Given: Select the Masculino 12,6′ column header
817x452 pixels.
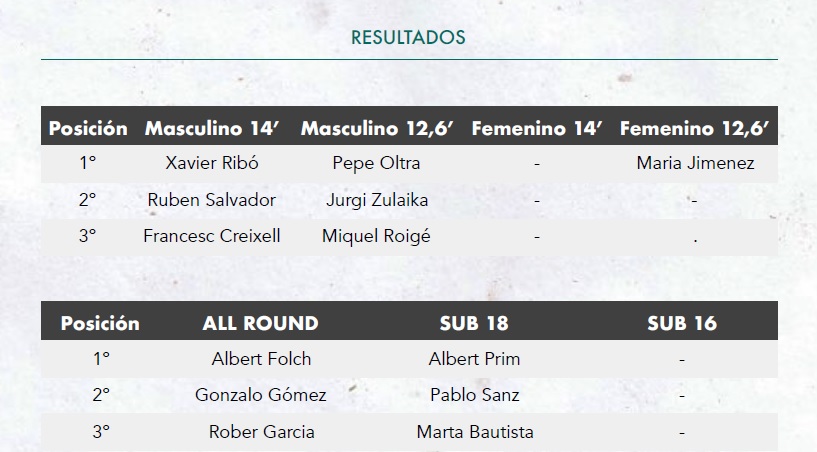Looking at the screenshot, I should pos(377,128).
